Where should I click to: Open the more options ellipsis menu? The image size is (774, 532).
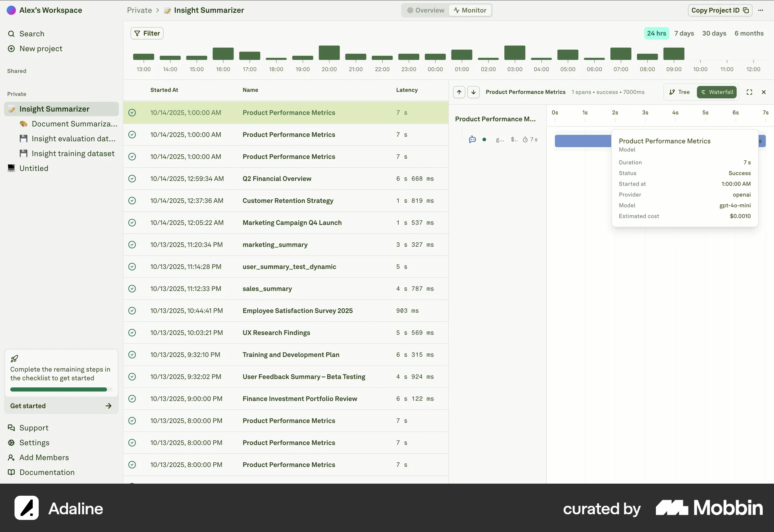[x=761, y=10]
